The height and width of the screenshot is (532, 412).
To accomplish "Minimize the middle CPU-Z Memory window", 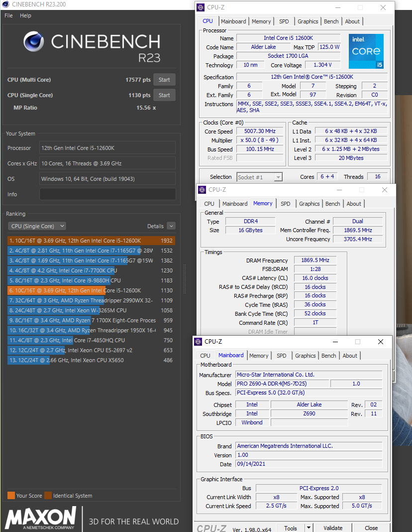I will pos(339,190).
